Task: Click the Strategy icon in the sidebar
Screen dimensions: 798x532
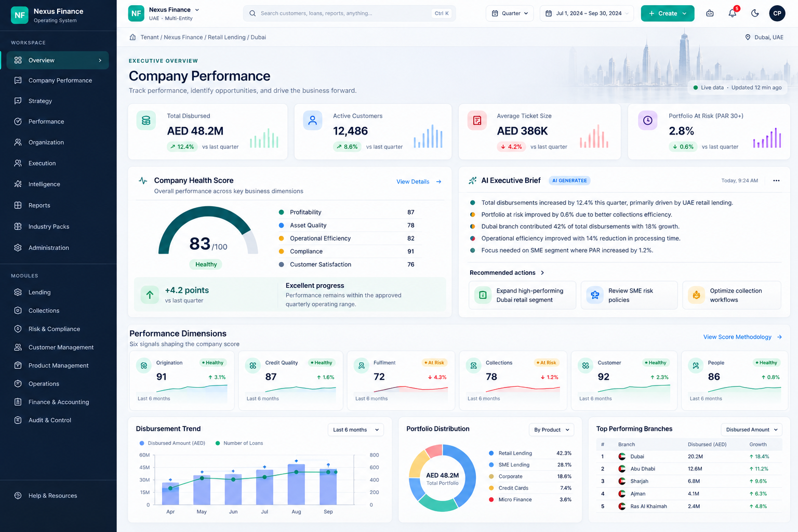Action: [x=18, y=101]
